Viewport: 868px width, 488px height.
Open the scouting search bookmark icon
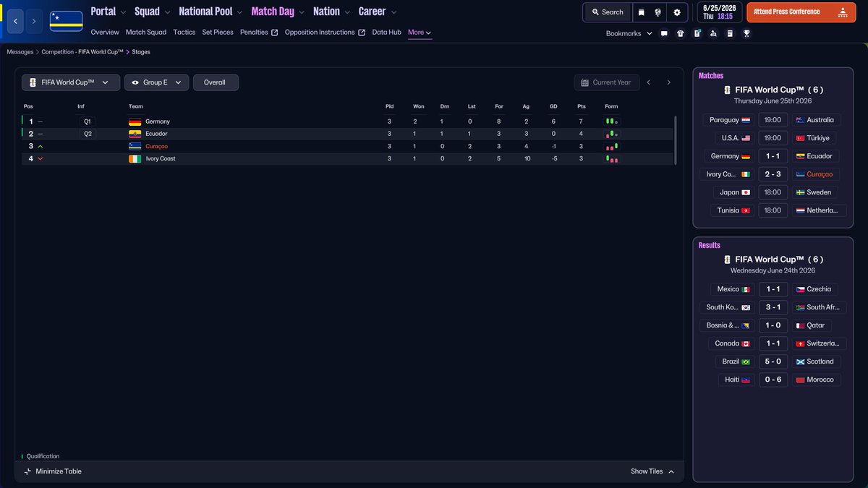[713, 33]
